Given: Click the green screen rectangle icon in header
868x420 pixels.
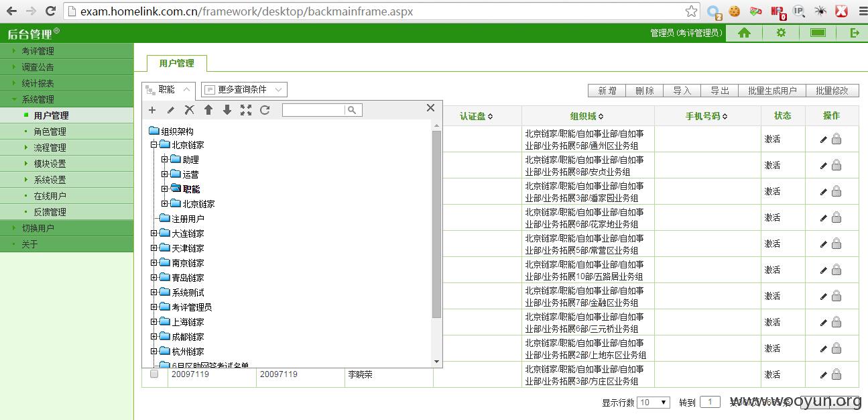Looking at the screenshot, I should tap(818, 33).
